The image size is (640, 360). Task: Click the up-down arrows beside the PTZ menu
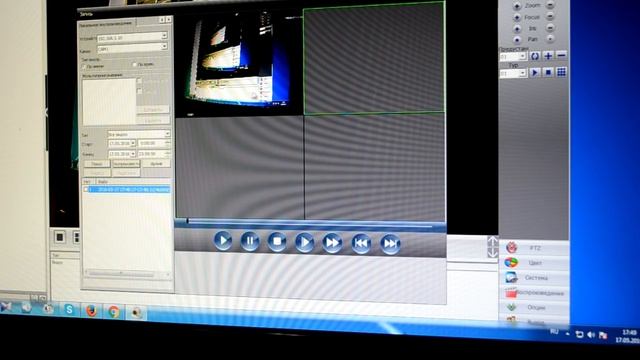pyautogui.click(x=492, y=247)
